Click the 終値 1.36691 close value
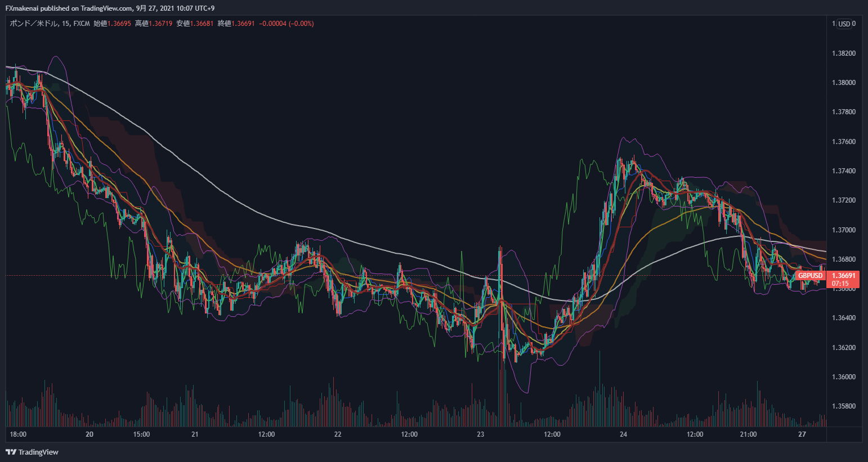Image resolution: width=868 pixels, height=462 pixels. point(236,24)
